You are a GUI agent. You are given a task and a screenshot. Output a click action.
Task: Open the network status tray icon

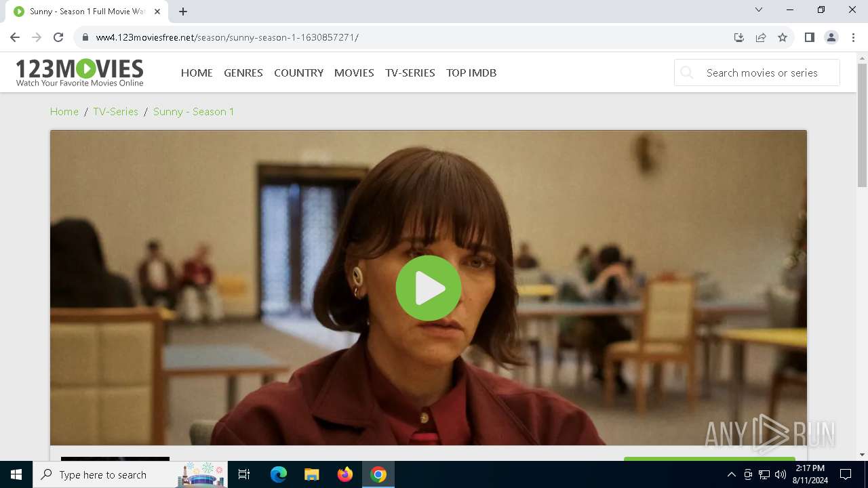pyautogui.click(x=764, y=474)
